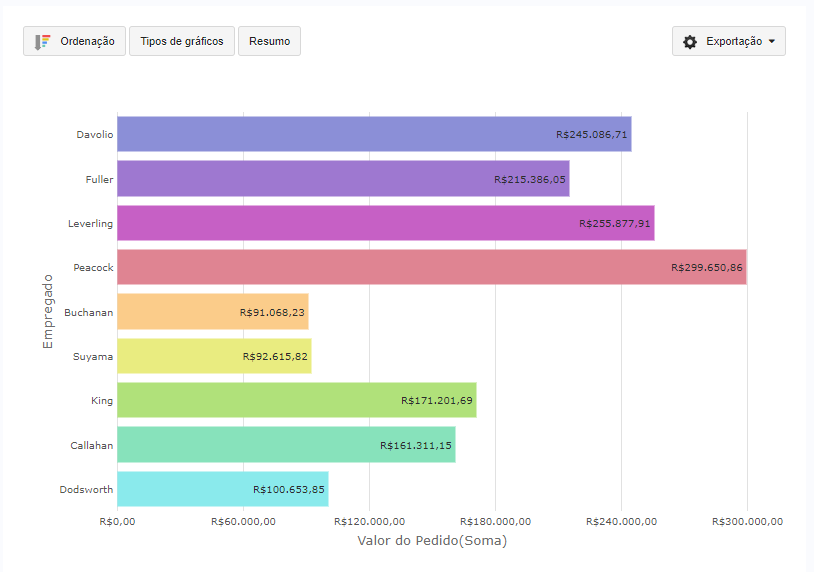This screenshot has width=814, height=572.
Task: Select the purple Fuller bar
Action: click(x=343, y=179)
